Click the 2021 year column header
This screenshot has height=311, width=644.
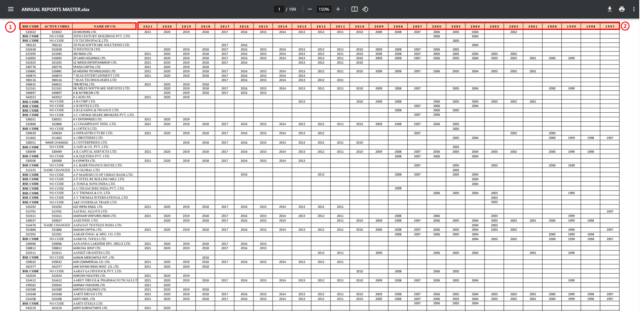(148, 26)
